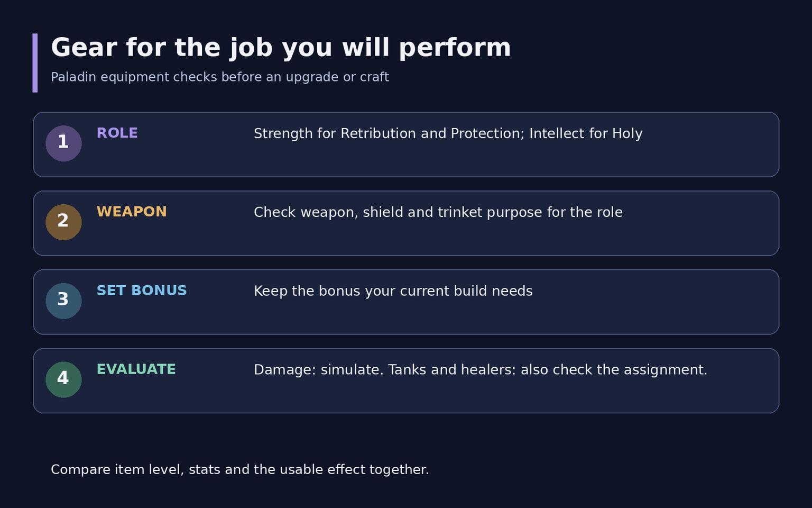Click empty area of the EVALUATE card

pos(476,397)
